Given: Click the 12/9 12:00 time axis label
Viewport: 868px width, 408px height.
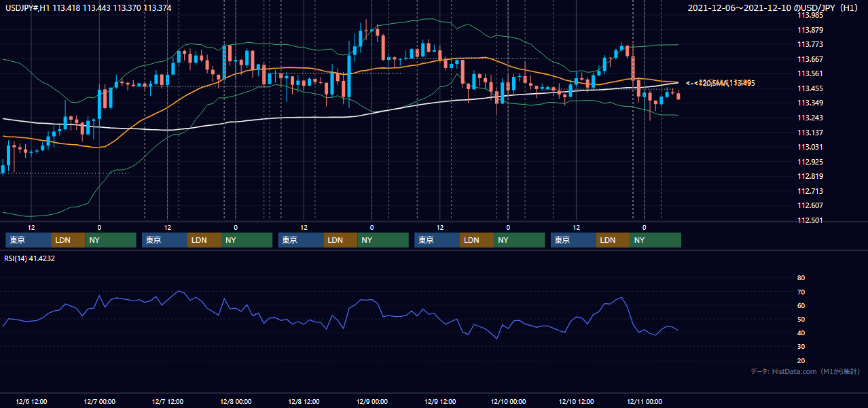Looking at the screenshot, I should (439, 401).
